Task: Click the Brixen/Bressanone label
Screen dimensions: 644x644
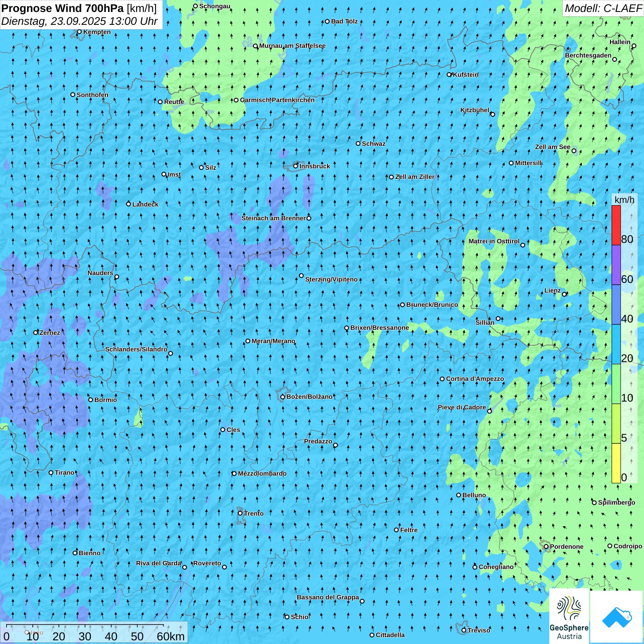Action: pyautogui.click(x=379, y=328)
